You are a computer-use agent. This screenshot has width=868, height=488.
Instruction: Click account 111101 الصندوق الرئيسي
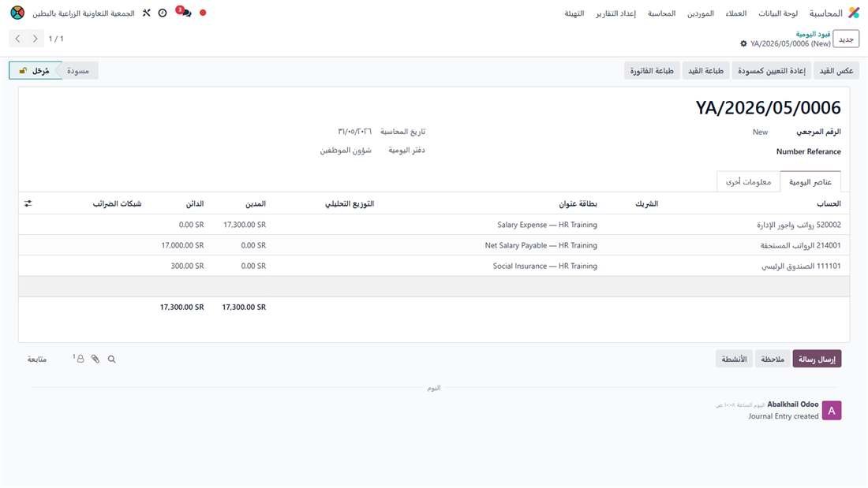coord(801,266)
